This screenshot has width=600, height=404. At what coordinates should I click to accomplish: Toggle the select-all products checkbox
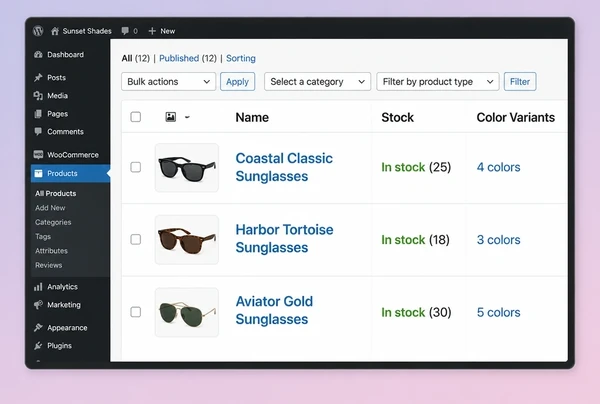click(x=135, y=117)
